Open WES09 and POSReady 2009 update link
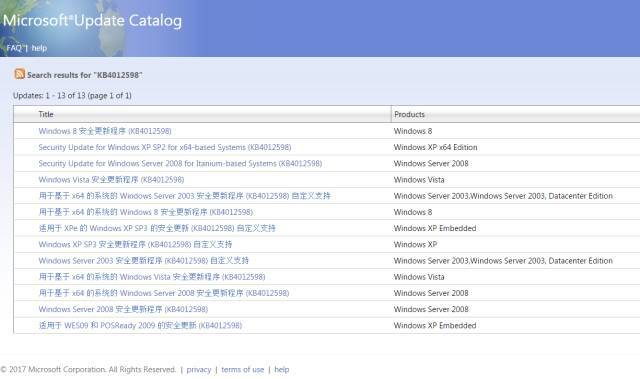Screen dimensions: 640x379 pyautogui.click(x=140, y=325)
